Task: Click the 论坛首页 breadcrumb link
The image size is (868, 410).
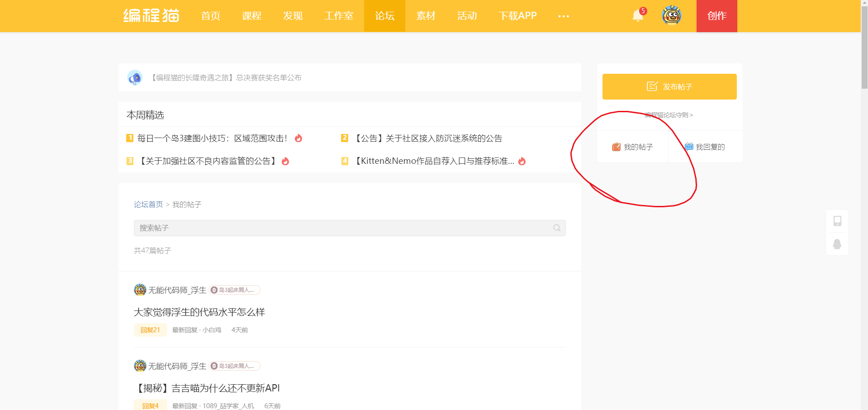Action: (148, 205)
